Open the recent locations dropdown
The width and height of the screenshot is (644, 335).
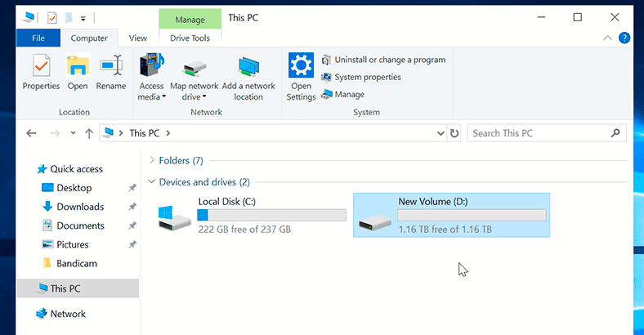pos(73,133)
